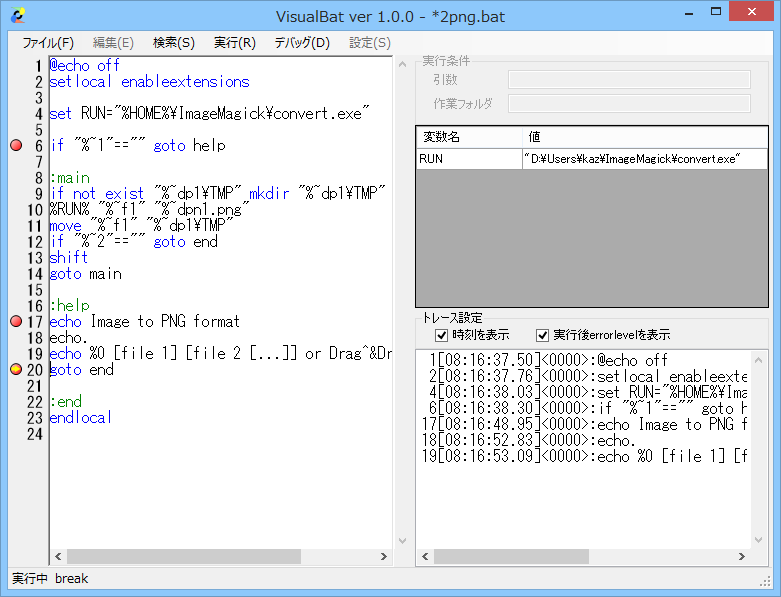Click the 引数 input field
This screenshot has height=597, width=781.
click(629, 80)
